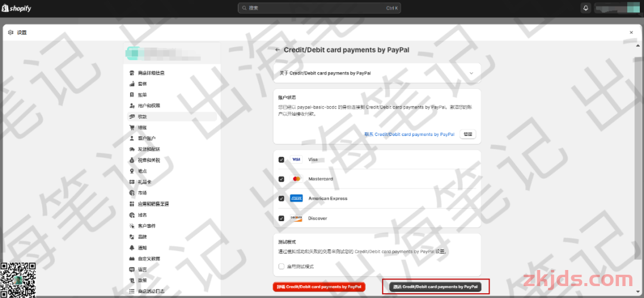The image size is (644, 298).
Task: Click the 发货和配送 truck icon
Action: [132, 150]
